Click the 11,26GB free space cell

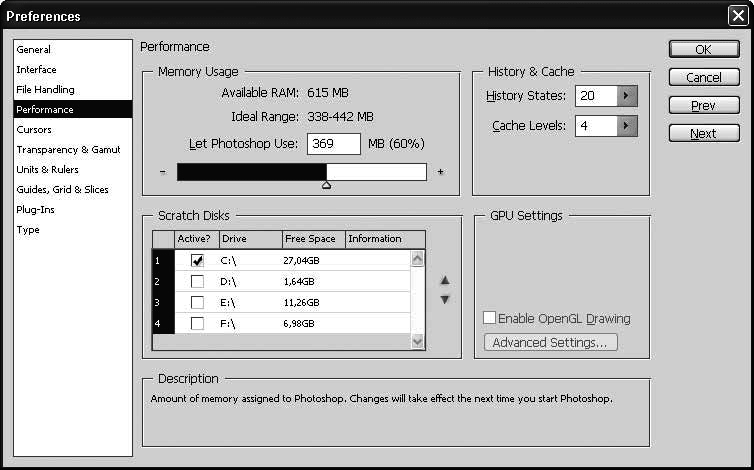[x=302, y=303]
